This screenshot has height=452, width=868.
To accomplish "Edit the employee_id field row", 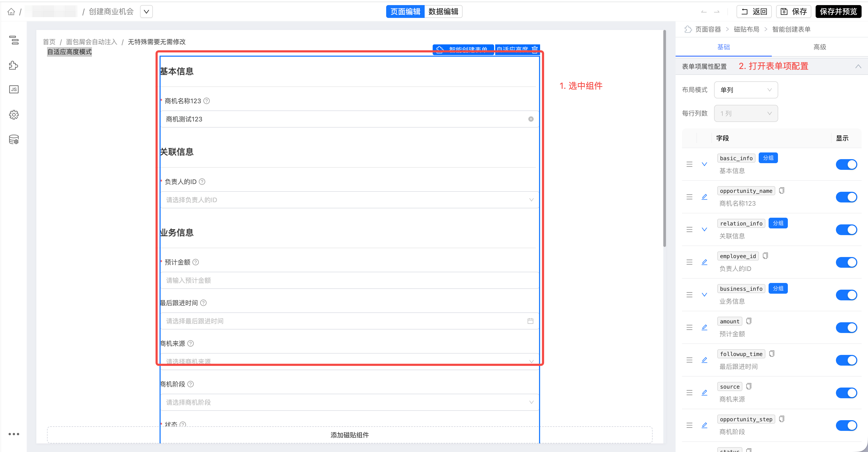I will (704, 262).
